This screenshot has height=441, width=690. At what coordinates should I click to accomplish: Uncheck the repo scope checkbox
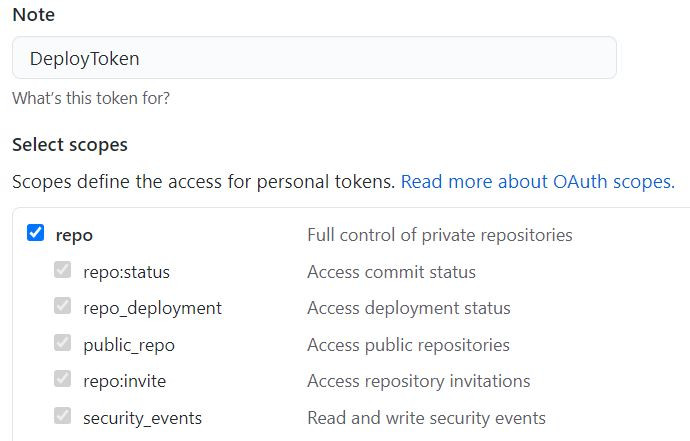point(36,234)
